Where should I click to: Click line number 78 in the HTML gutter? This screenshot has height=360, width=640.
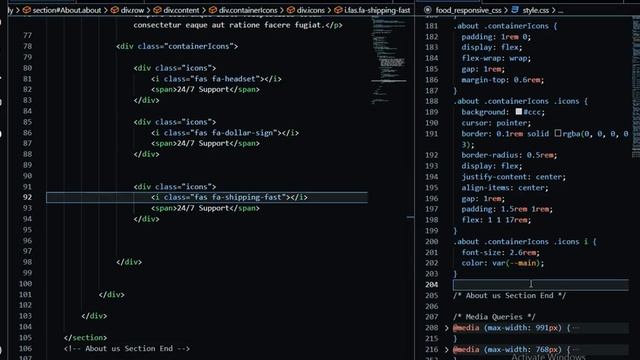(27, 46)
